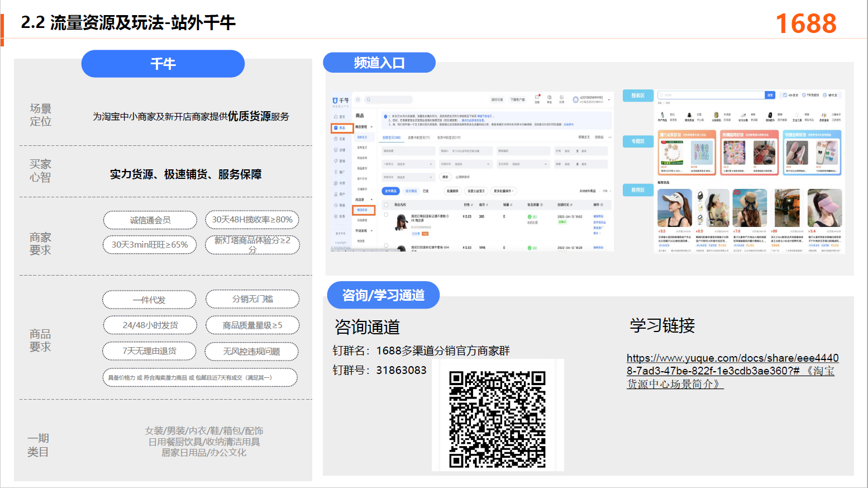Click the 48h发货 icon on sourcing page
868x488 pixels.
785,95
